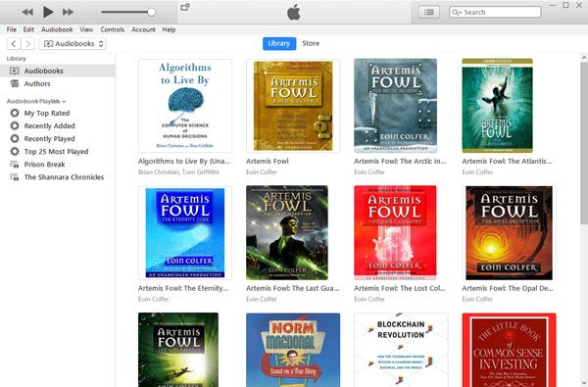Open the Controls menu
The width and height of the screenshot is (588, 387).
coord(112,29)
